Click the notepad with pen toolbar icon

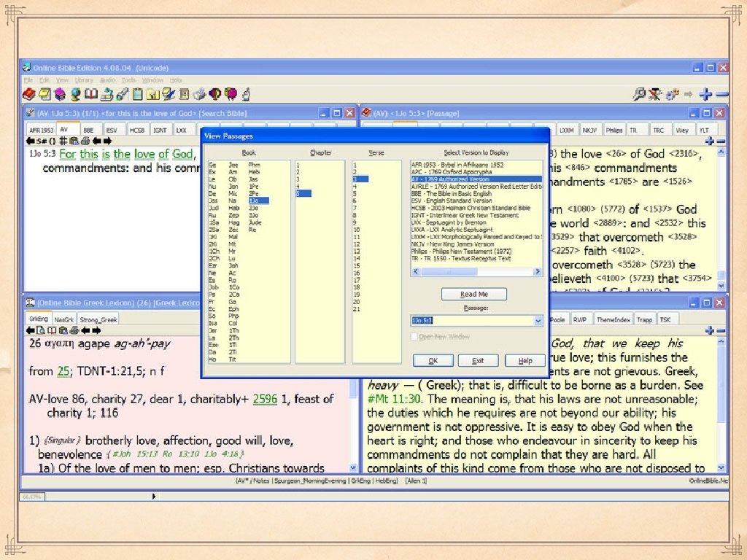pyautogui.click(x=169, y=94)
